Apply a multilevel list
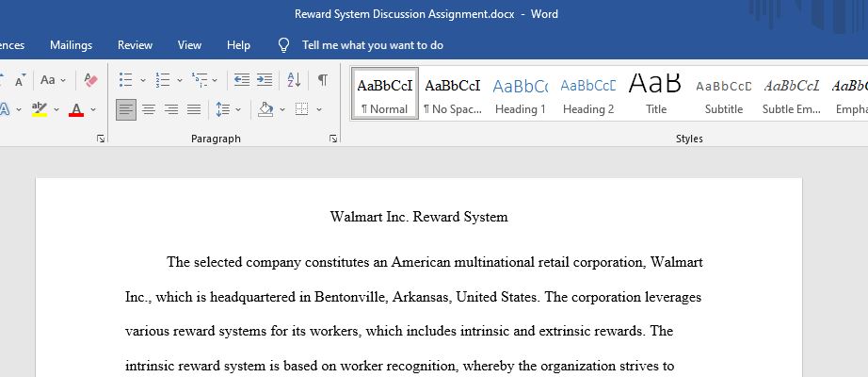This screenshot has width=868, height=377. tap(200, 80)
